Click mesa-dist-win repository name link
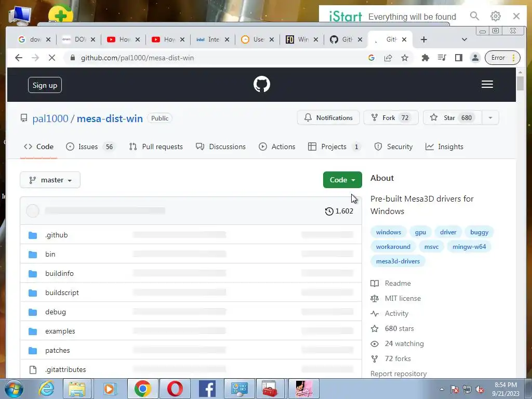Image resolution: width=532 pixels, height=399 pixels. [x=110, y=118]
